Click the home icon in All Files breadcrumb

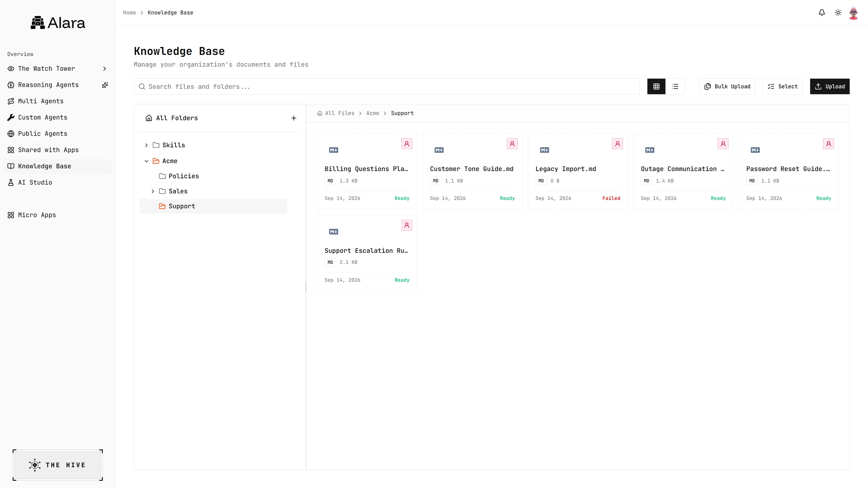320,113
